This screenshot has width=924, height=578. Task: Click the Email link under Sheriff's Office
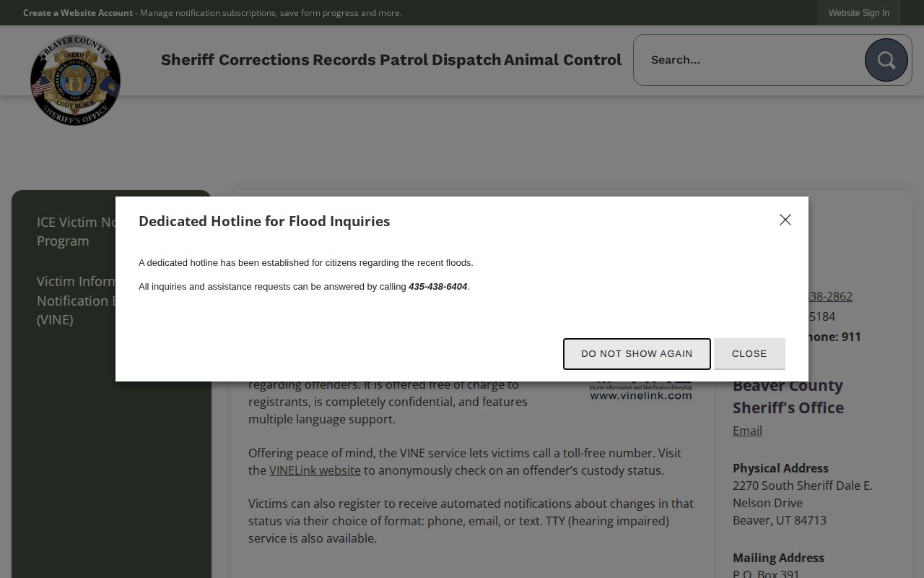(x=747, y=431)
